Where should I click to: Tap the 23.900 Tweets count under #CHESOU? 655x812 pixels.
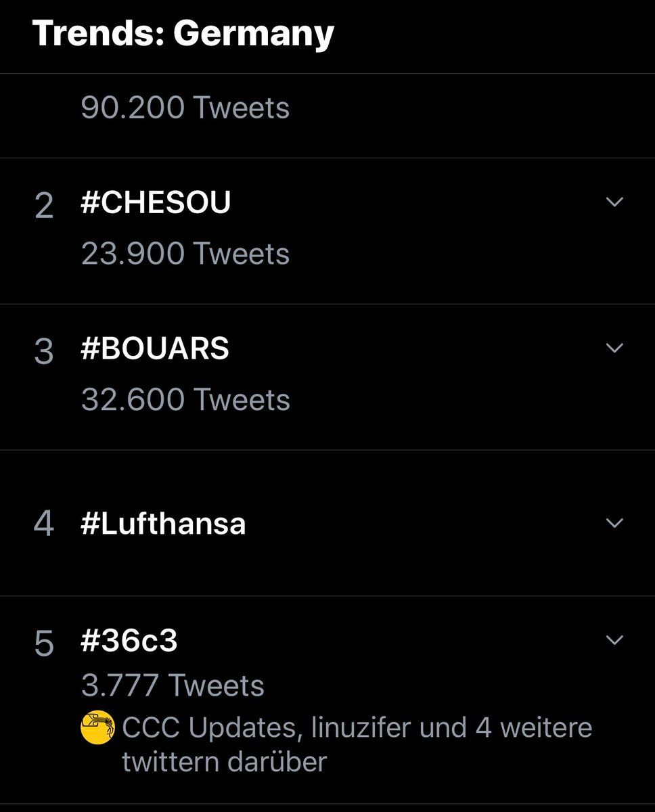pos(185,254)
